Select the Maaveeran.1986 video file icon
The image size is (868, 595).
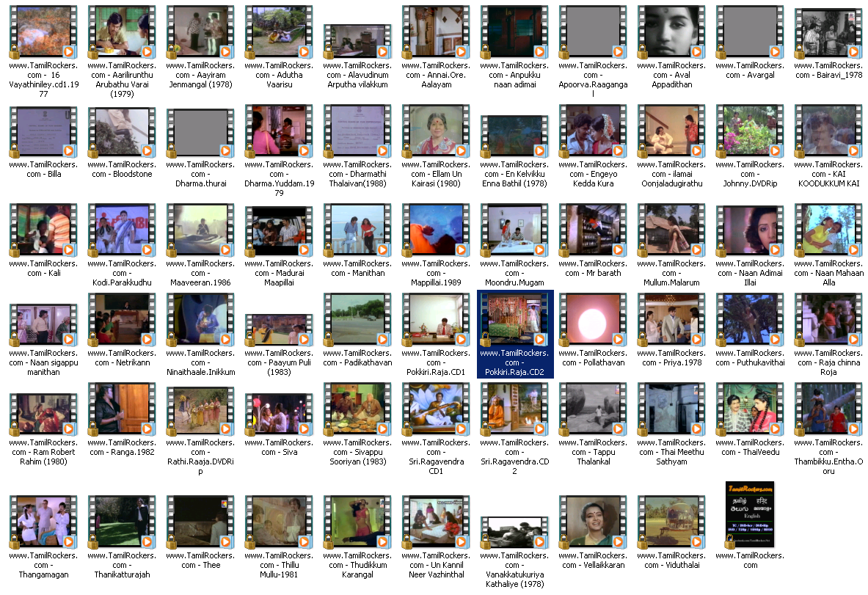pyautogui.click(x=200, y=230)
